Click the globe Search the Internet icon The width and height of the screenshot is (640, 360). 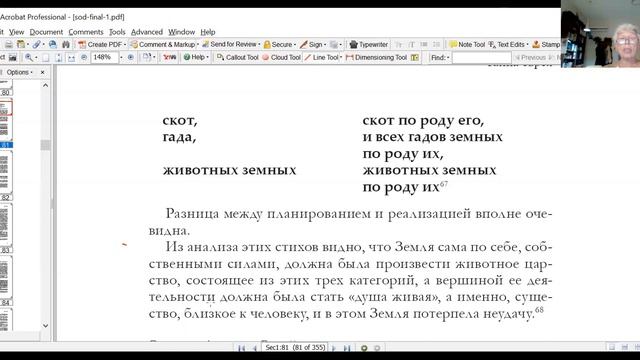tap(53, 44)
